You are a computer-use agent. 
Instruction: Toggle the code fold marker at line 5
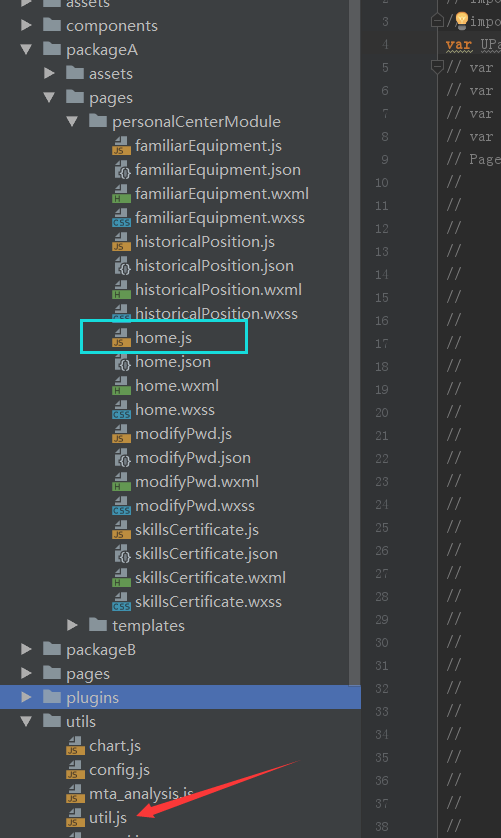[437, 67]
